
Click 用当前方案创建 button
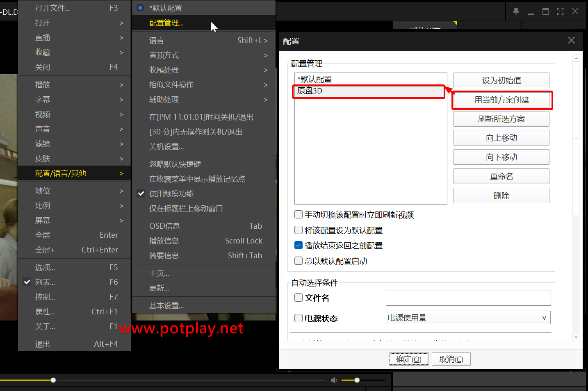point(501,100)
